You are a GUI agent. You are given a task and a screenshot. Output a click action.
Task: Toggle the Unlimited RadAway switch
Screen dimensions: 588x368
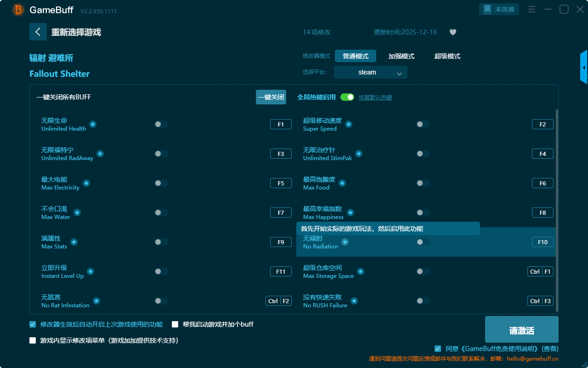[x=161, y=154]
